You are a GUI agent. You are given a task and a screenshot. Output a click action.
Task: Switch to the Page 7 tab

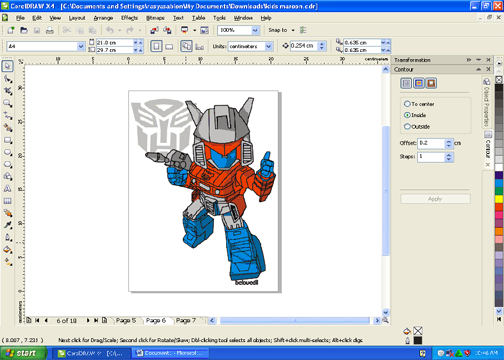(186, 320)
